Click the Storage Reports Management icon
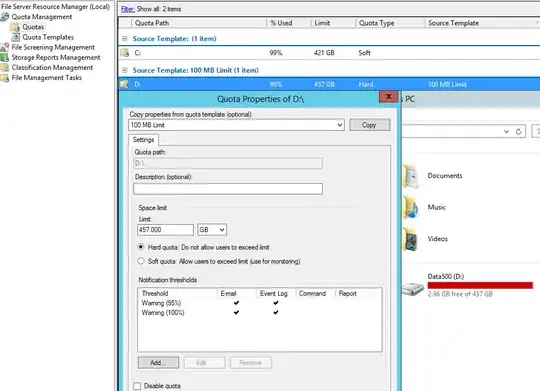540x391 pixels. click(x=5, y=57)
